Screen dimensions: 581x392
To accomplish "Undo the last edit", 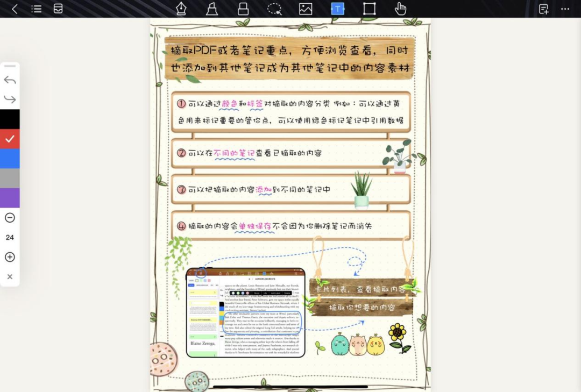I will coord(10,80).
